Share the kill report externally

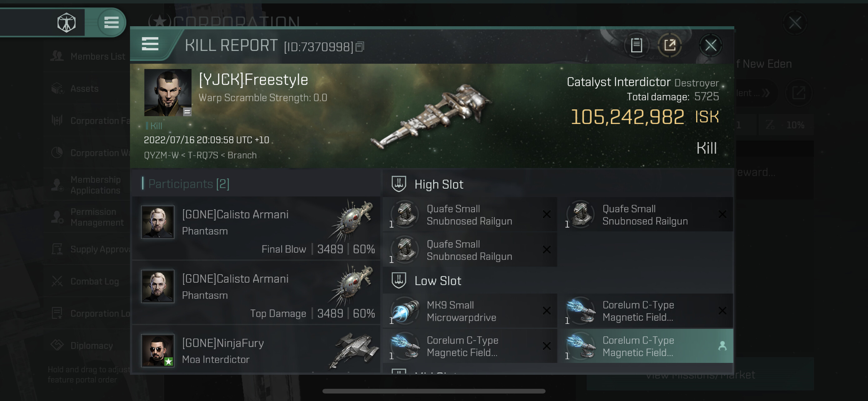pyautogui.click(x=670, y=45)
